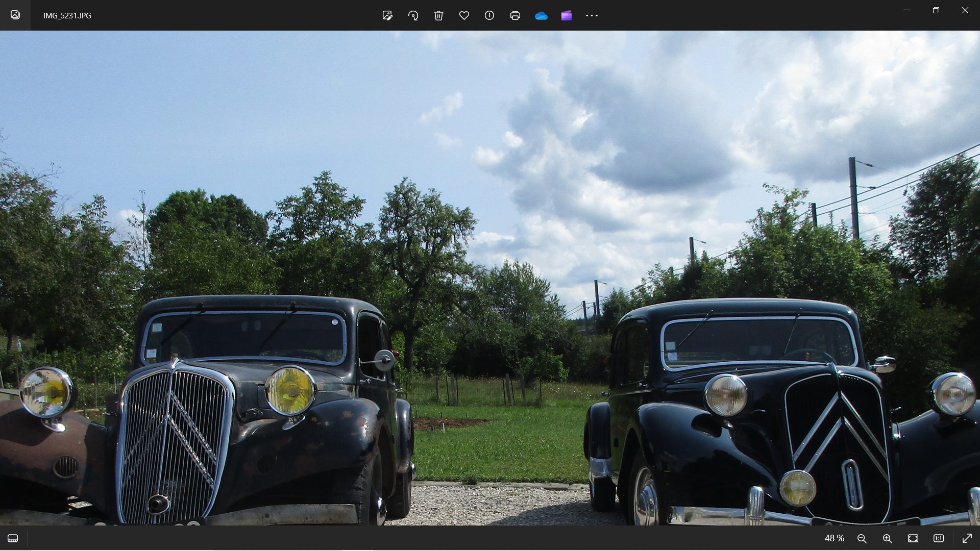Print the photo with the printer icon
The image size is (980, 551).
(x=515, y=15)
